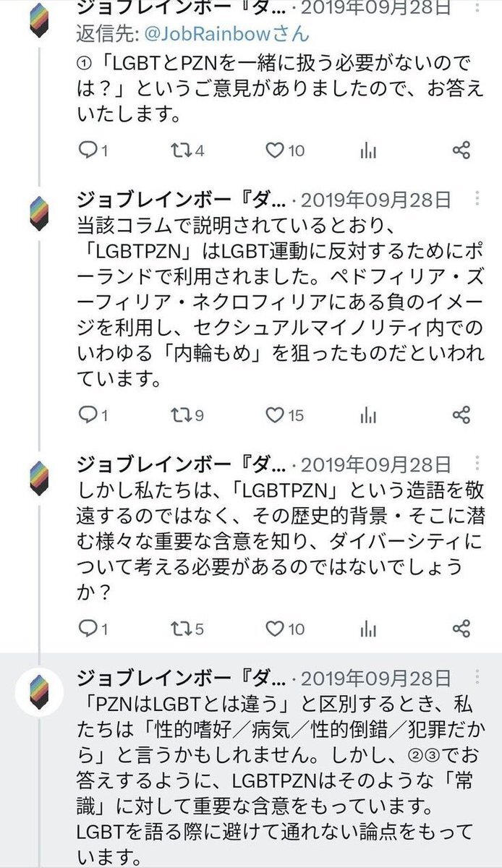Viewport: 502px width, 868px height.
Task: Share the first tweet
Action: pos(461,150)
